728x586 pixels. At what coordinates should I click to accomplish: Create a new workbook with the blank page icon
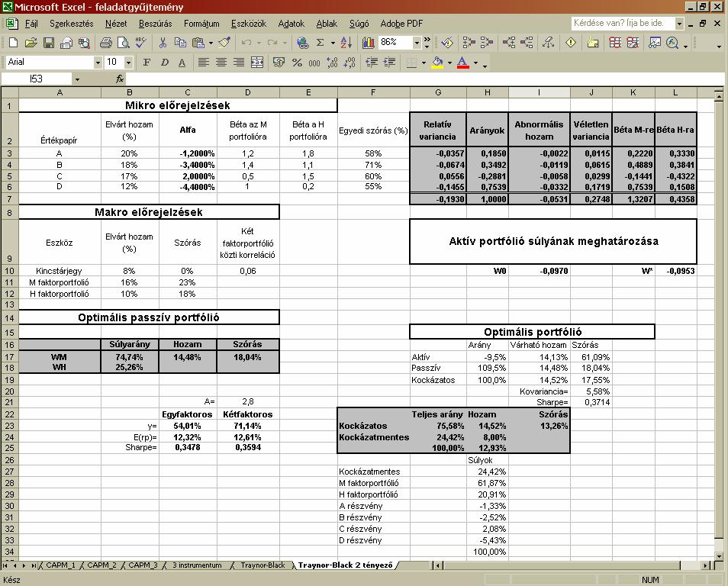pos(13,43)
